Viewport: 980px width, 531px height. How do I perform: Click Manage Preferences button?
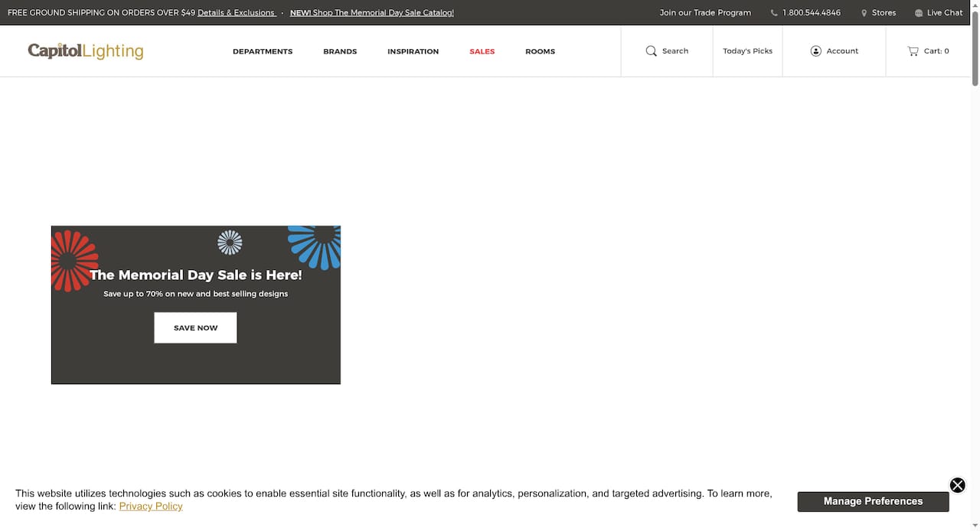[x=873, y=501]
